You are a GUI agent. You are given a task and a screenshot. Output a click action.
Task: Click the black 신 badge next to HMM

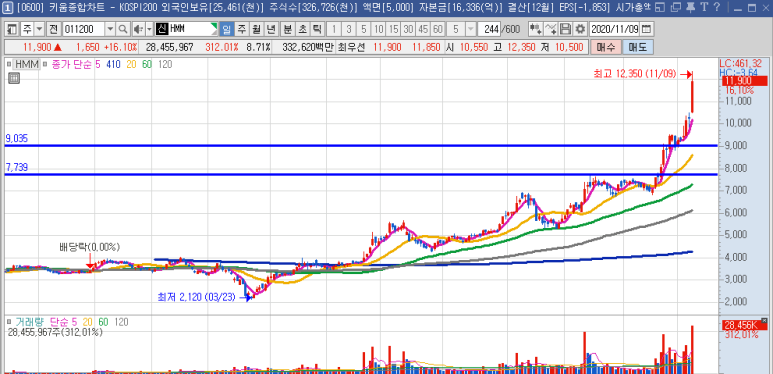point(162,29)
